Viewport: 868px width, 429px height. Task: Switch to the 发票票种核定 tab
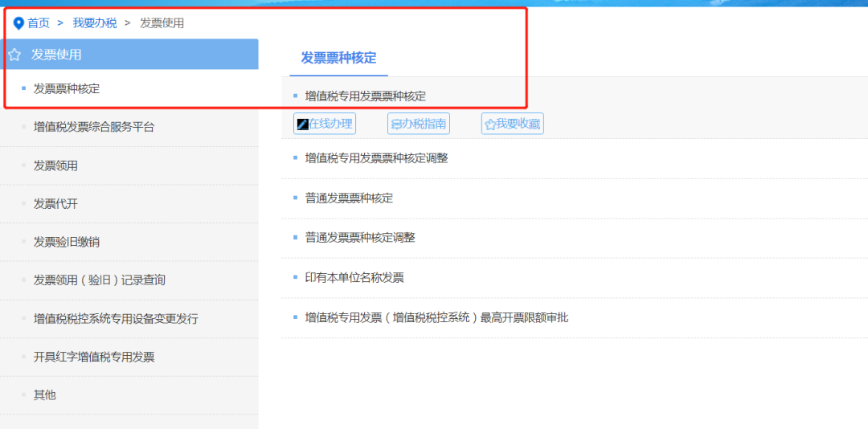[x=339, y=58]
